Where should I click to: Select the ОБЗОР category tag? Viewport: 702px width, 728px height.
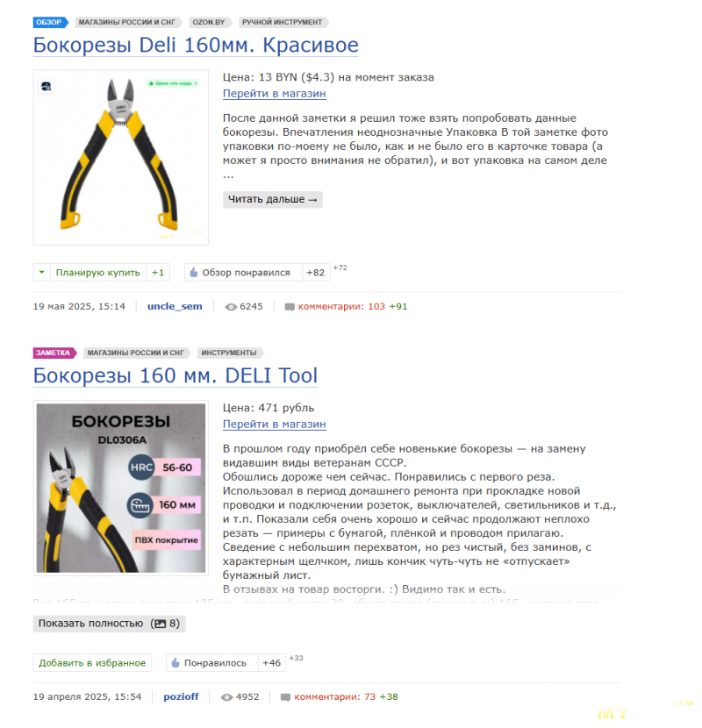(50, 22)
